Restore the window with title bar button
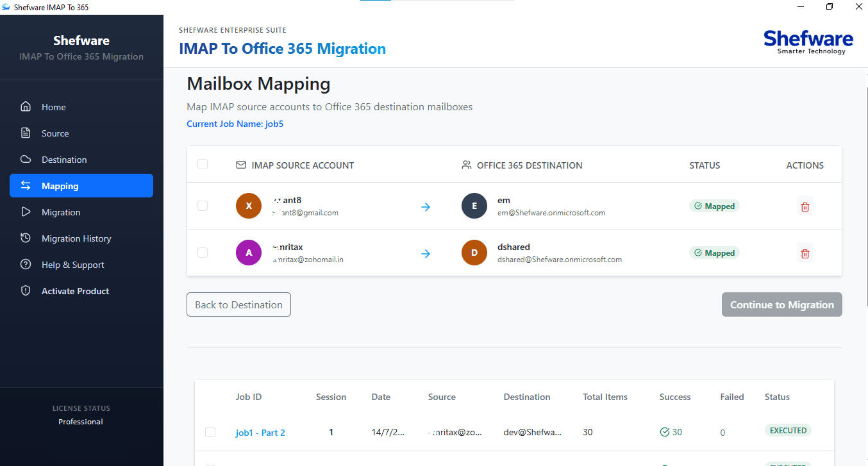 pos(830,7)
